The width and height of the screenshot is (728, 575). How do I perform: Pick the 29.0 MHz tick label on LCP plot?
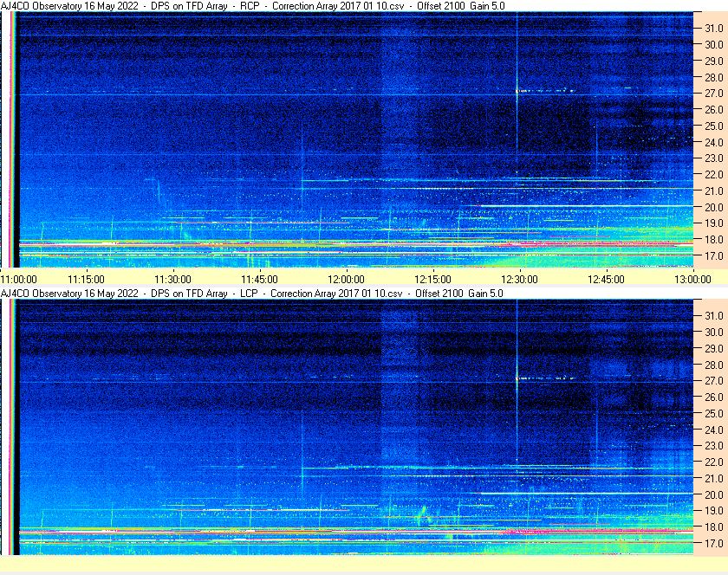point(714,348)
